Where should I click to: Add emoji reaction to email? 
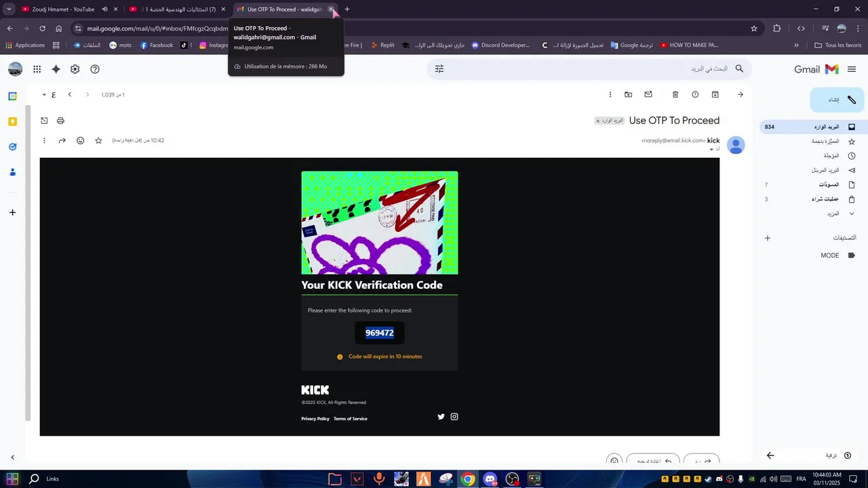click(81, 140)
